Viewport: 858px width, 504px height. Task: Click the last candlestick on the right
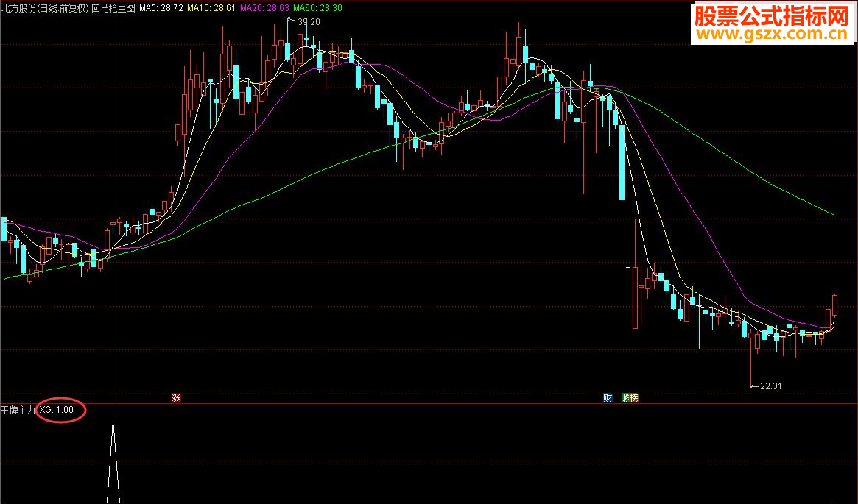coord(834,305)
